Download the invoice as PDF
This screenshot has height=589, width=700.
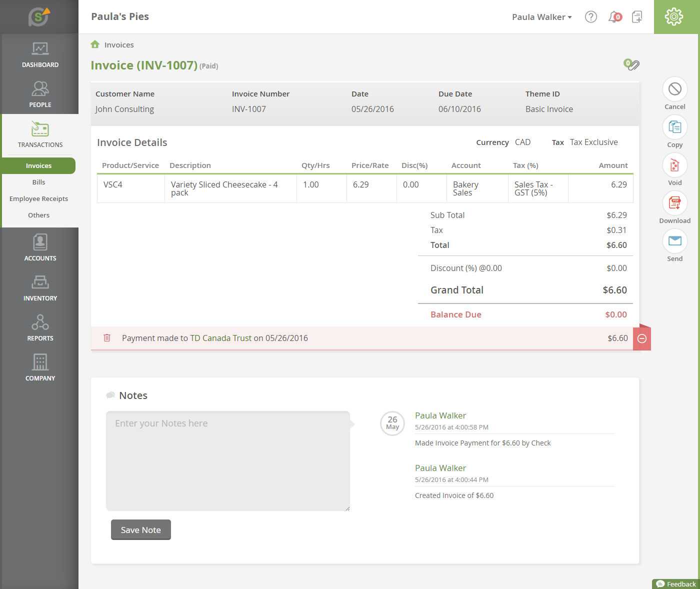[x=674, y=203]
